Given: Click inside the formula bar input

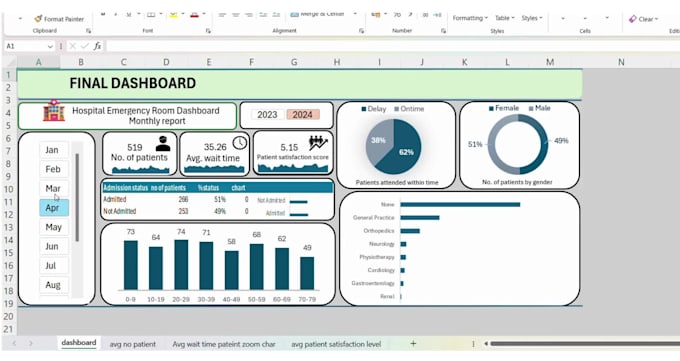Looking at the screenshot, I should point(392,46).
